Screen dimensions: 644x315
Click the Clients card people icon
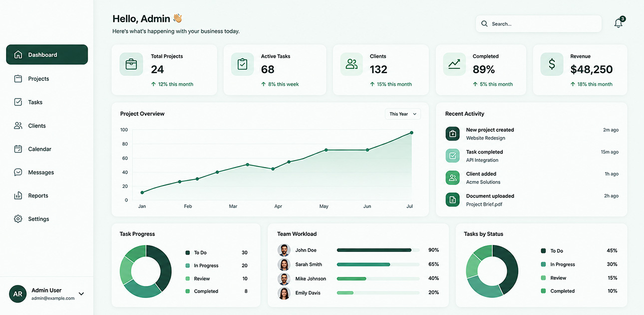tap(352, 64)
